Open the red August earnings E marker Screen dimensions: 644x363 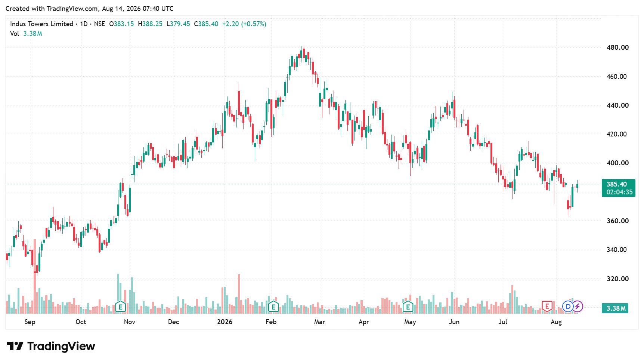547,307
